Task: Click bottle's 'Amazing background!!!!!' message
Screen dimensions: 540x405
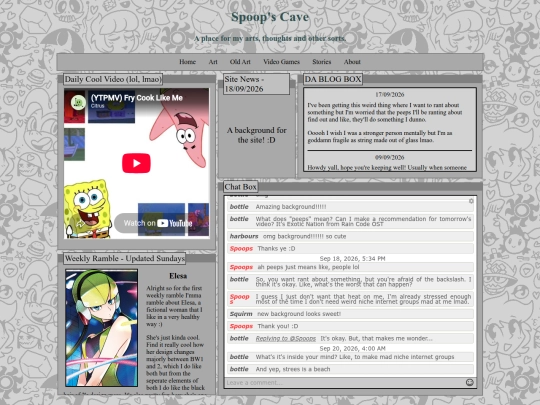Action: [x=350, y=207]
